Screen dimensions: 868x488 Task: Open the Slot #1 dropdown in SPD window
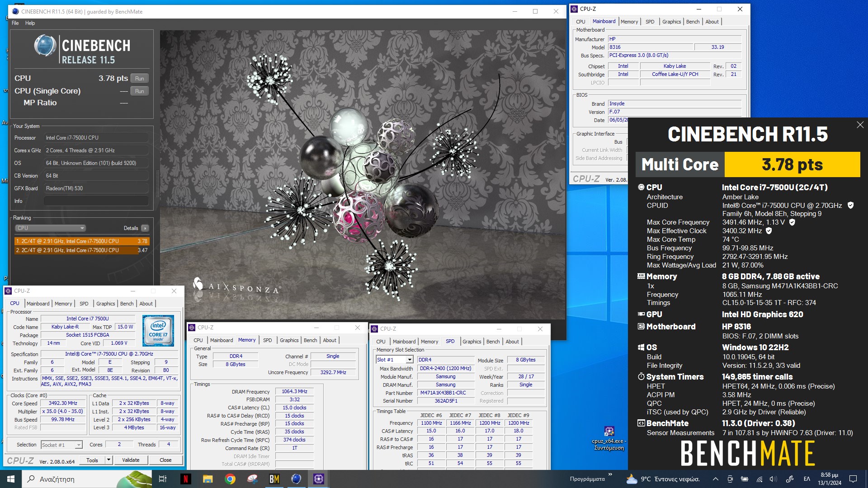[x=394, y=360]
